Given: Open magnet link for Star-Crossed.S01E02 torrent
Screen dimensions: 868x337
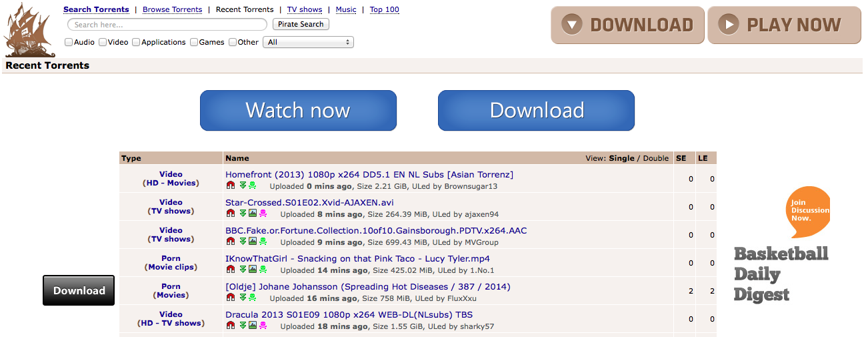Looking at the screenshot, I should (x=231, y=214).
